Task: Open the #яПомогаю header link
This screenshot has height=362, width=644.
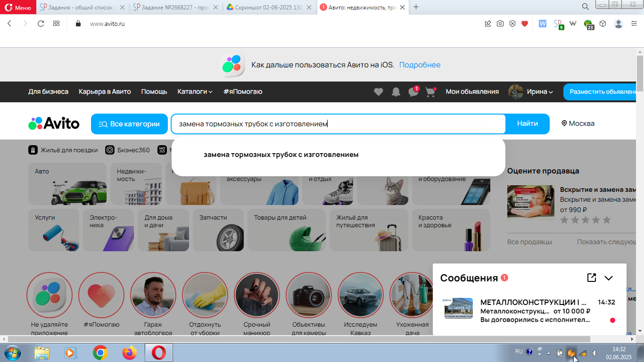Action: tap(243, 91)
